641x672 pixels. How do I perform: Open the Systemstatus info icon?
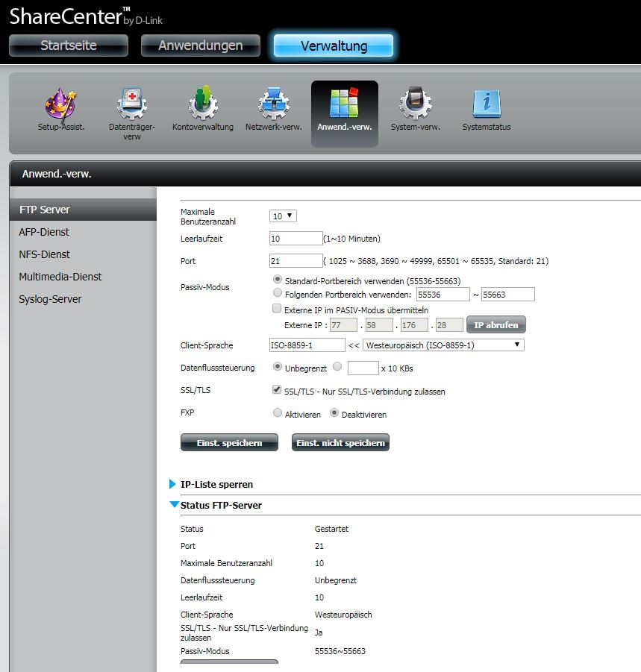[x=486, y=105]
